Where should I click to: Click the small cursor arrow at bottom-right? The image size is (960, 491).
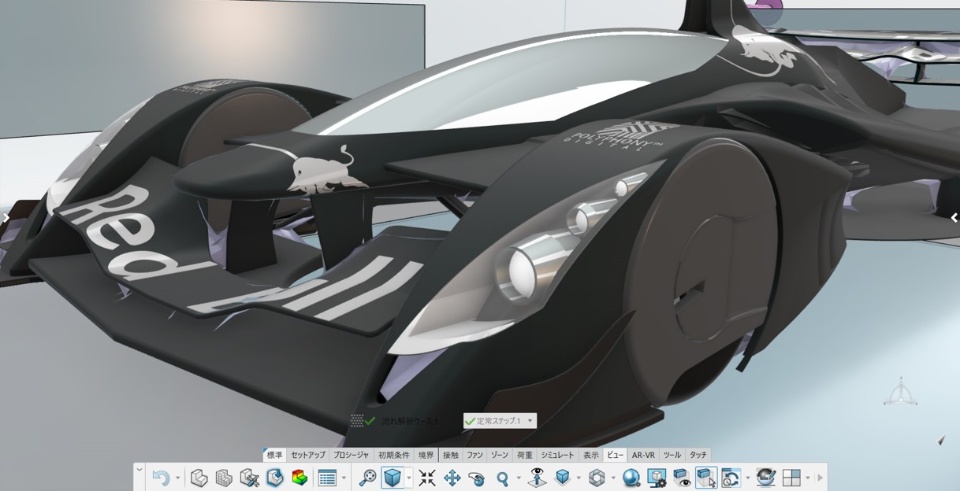tap(941, 440)
